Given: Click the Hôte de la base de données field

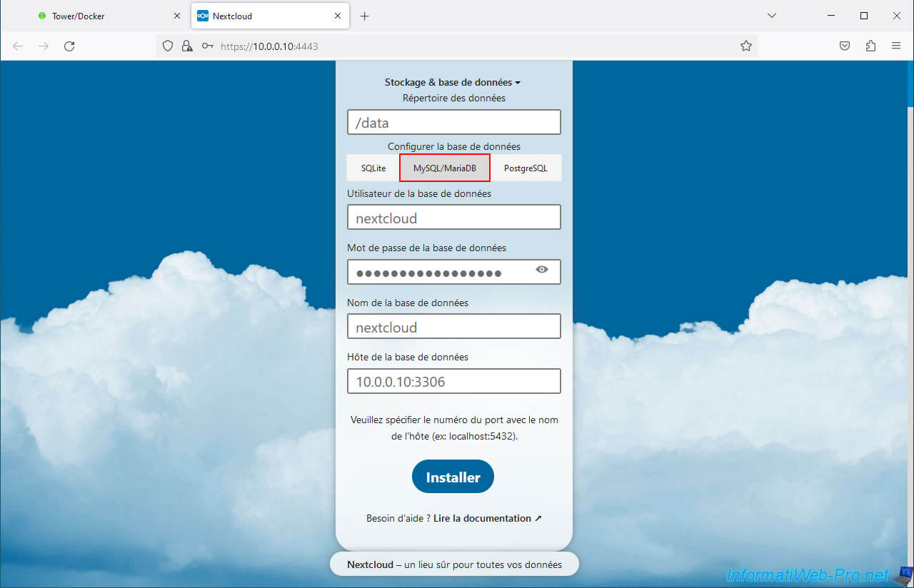Looking at the screenshot, I should 454,382.
